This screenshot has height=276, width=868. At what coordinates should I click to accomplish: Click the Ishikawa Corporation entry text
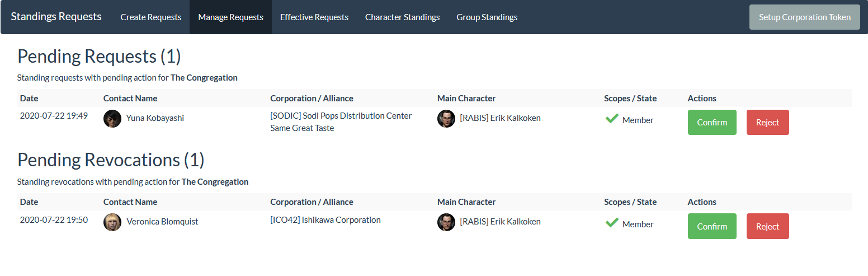tap(325, 220)
